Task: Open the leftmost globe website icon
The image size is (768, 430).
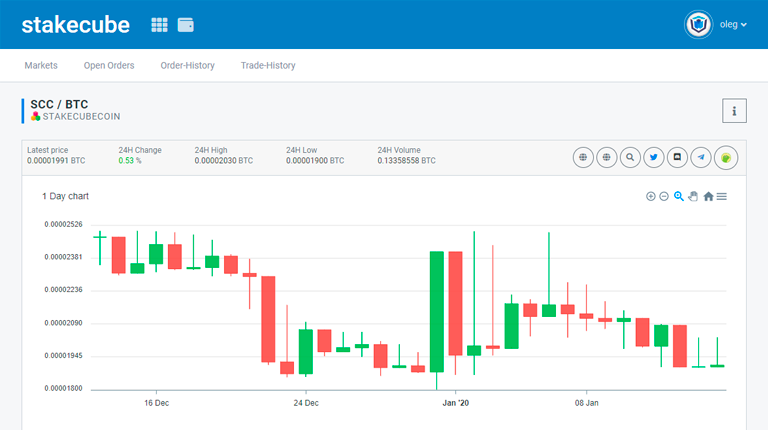Action: point(583,158)
